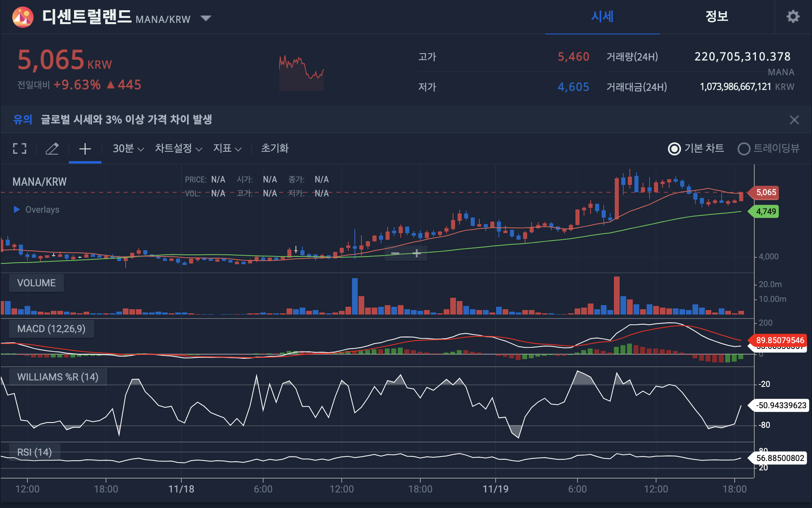This screenshot has height=508, width=812.
Task: Expand the Overlays disclosure triangle
Action: tap(17, 209)
